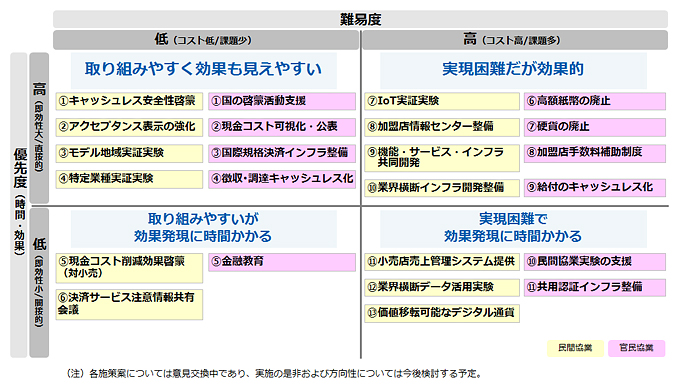Screen dimensions: 680x390
Task: Click heading 実現困難だが効果的
Action: click(513, 70)
